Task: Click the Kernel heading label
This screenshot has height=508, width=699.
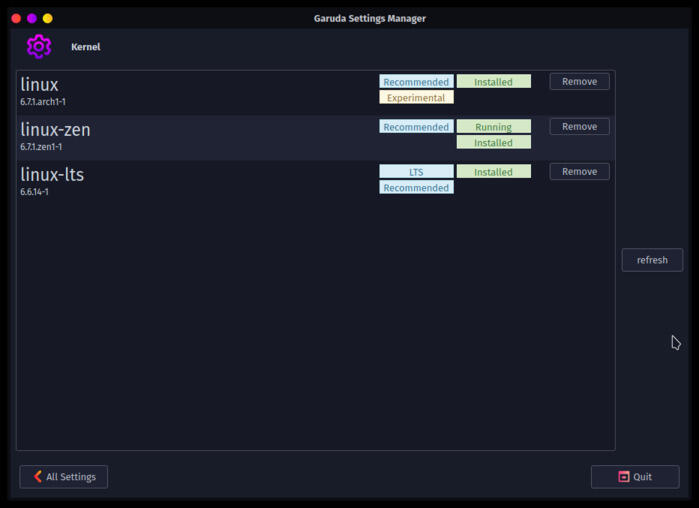Action: [86, 47]
